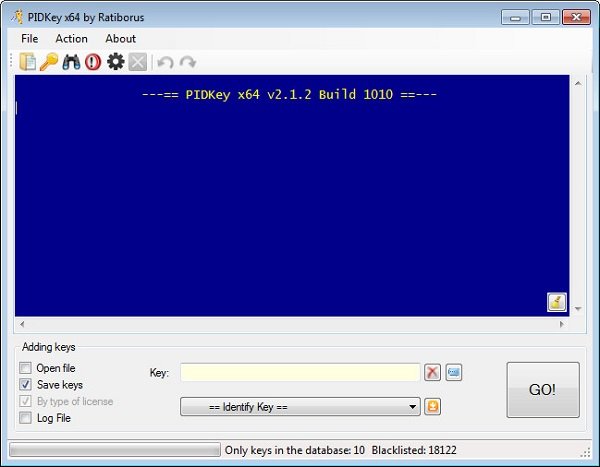Open settings with the gear icon
Viewport: 600px width, 467px height.
pyautogui.click(x=116, y=62)
